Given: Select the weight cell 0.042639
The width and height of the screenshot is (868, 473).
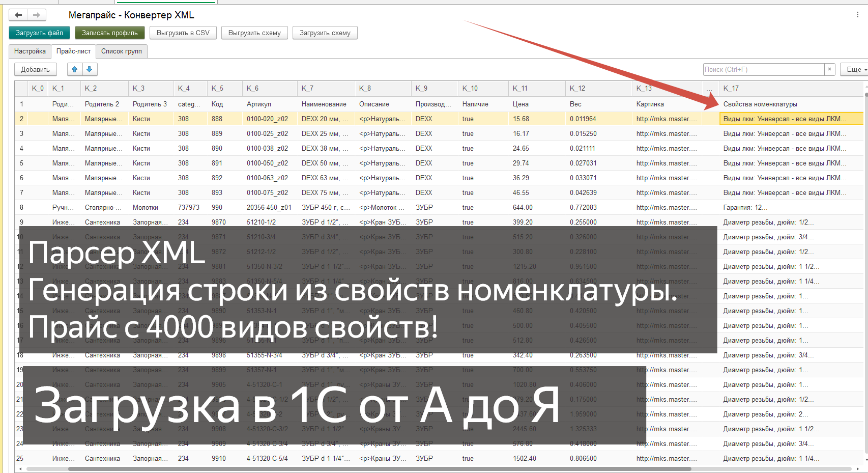Looking at the screenshot, I should (x=599, y=192).
